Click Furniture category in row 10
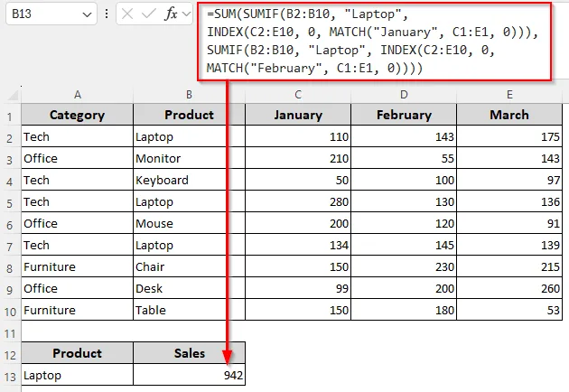This screenshot has width=569, height=392. (x=78, y=310)
